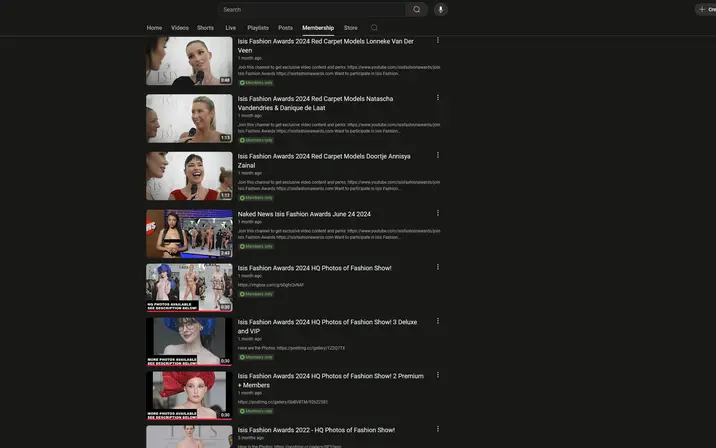
Task: Open options menu for Doortje Annisya Zainal video
Action: 437,155
